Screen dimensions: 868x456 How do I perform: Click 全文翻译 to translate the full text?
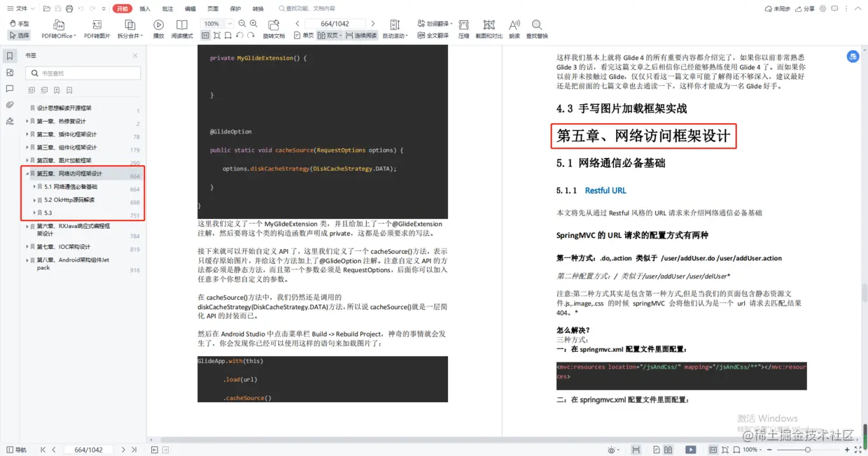coord(433,35)
